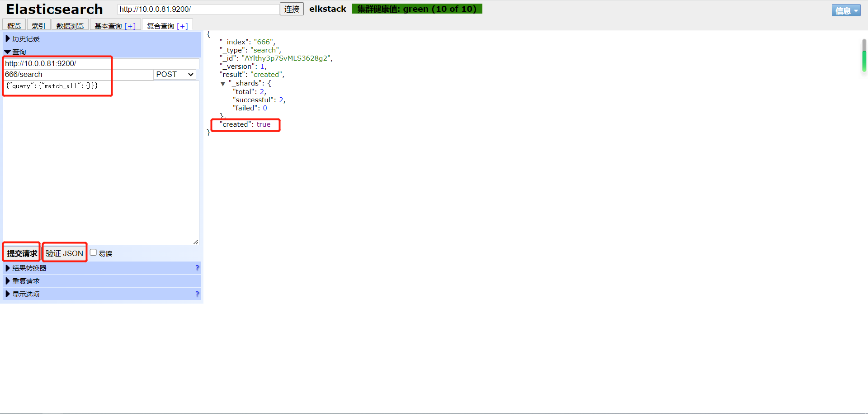Expand the 显示选项 section
The height and width of the screenshot is (414, 868).
(x=23, y=294)
